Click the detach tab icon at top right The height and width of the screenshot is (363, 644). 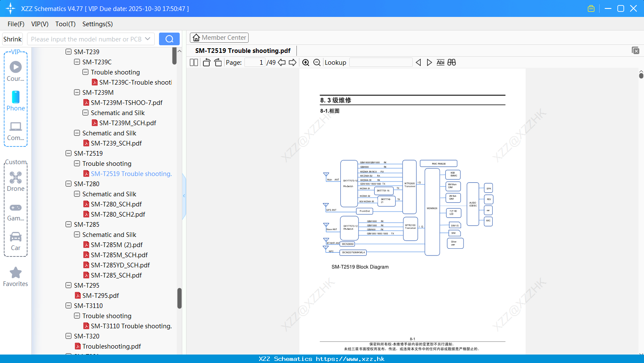click(x=636, y=50)
